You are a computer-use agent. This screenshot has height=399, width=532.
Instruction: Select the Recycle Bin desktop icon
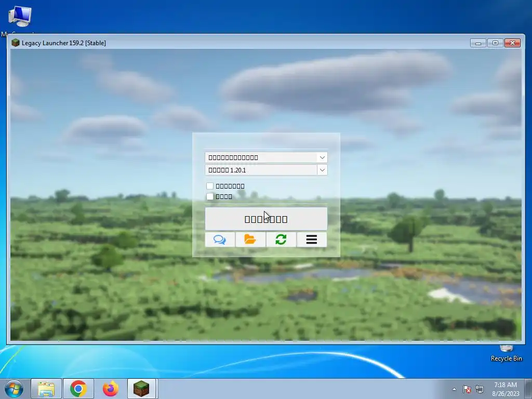(x=506, y=353)
